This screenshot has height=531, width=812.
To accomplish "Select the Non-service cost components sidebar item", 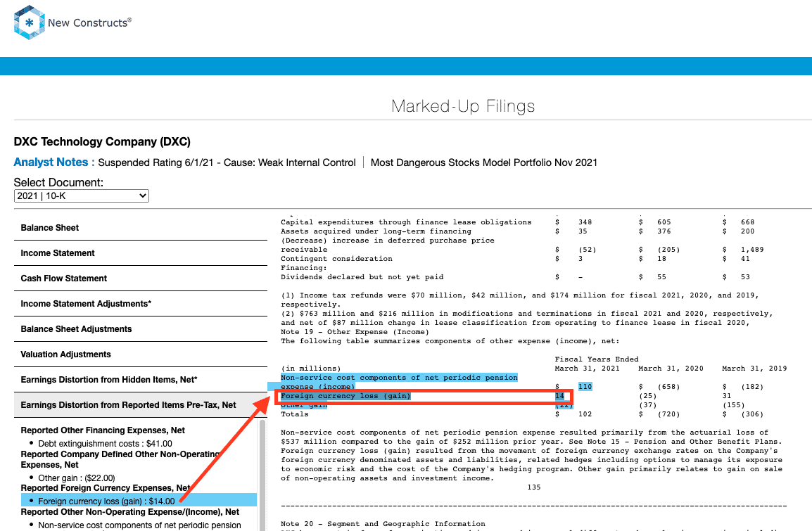I will (x=140, y=525).
